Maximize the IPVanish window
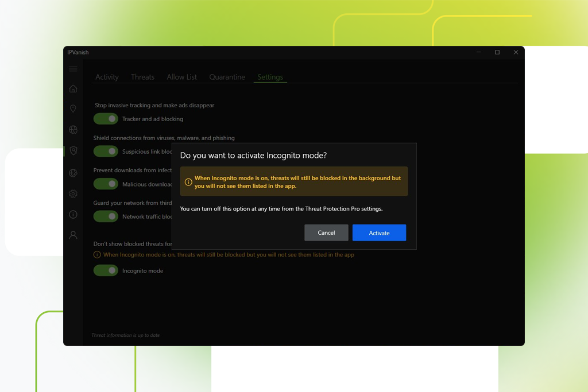The height and width of the screenshot is (392, 588). [497, 52]
